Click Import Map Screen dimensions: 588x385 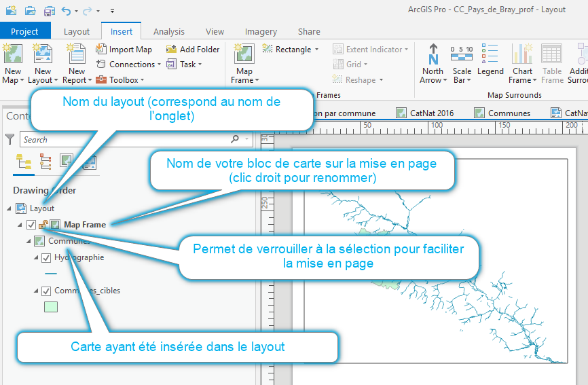click(x=124, y=49)
